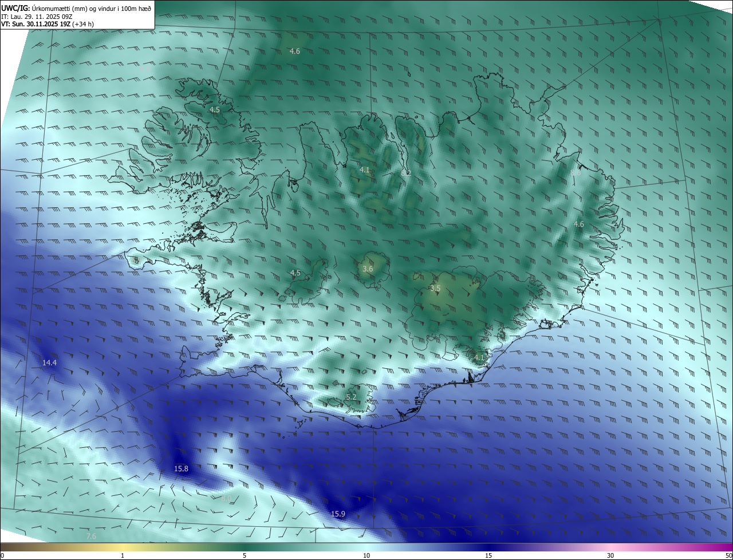Screen dimensions: 733x560
Task: Select the 3.6 value on the map
Action: [x=368, y=269]
